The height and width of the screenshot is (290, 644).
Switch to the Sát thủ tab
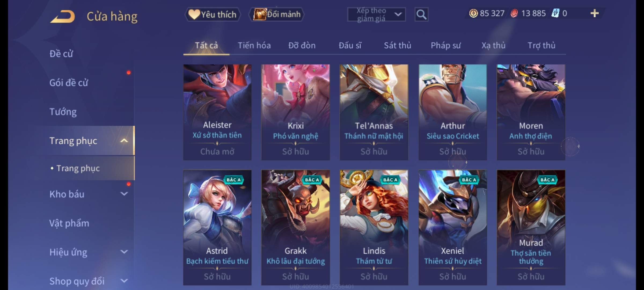397,45
